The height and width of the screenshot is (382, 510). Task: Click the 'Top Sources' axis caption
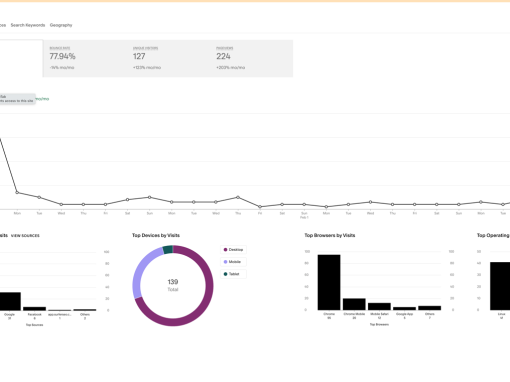click(34, 325)
